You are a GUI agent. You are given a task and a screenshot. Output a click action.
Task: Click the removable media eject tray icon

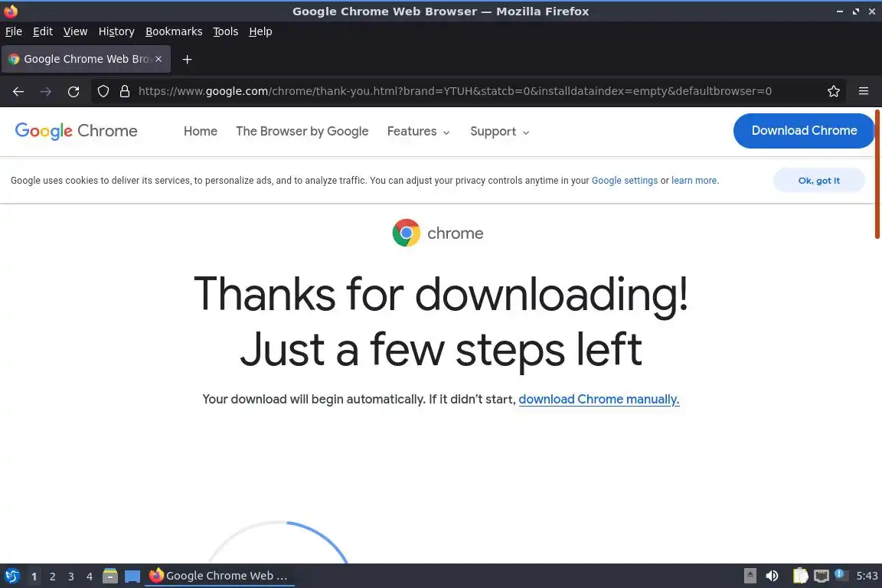click(750, 576)
